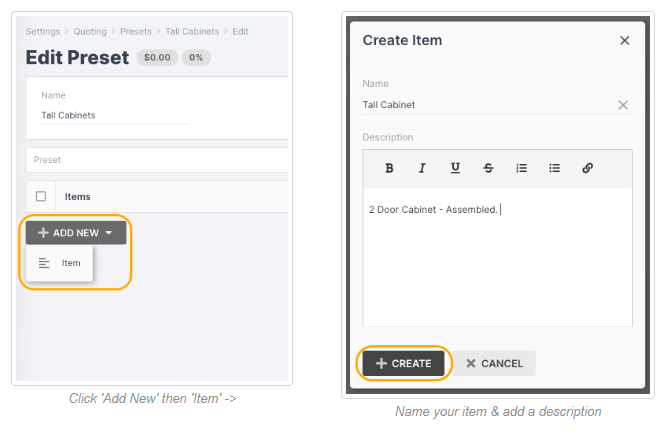Click into the description text area

pyautogui.click(x=496, y=260)
